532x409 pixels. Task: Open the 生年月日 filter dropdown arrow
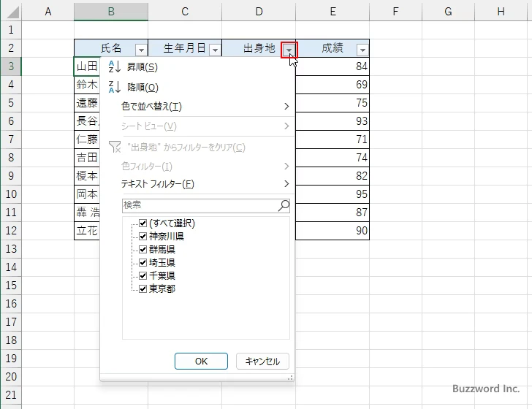point(215,50)
